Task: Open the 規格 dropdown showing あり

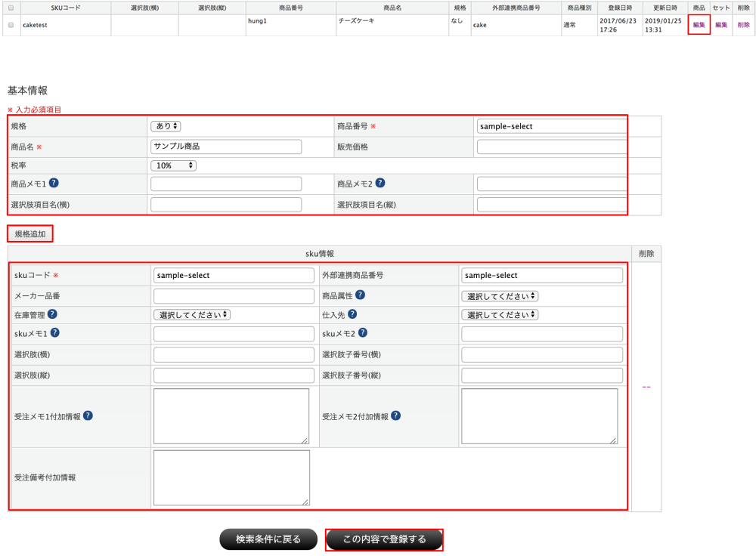Action: 166,126
